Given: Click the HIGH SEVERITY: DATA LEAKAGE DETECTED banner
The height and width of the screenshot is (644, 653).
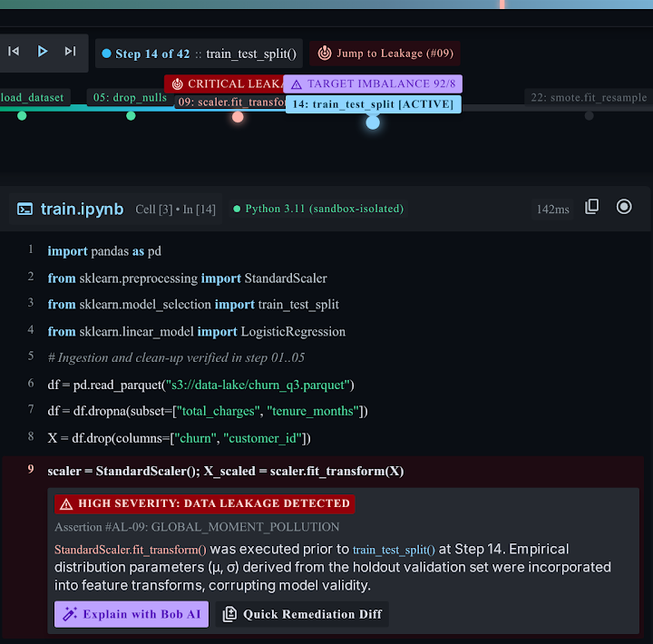Looking at the screenshot, I should (x=204, y=503).
